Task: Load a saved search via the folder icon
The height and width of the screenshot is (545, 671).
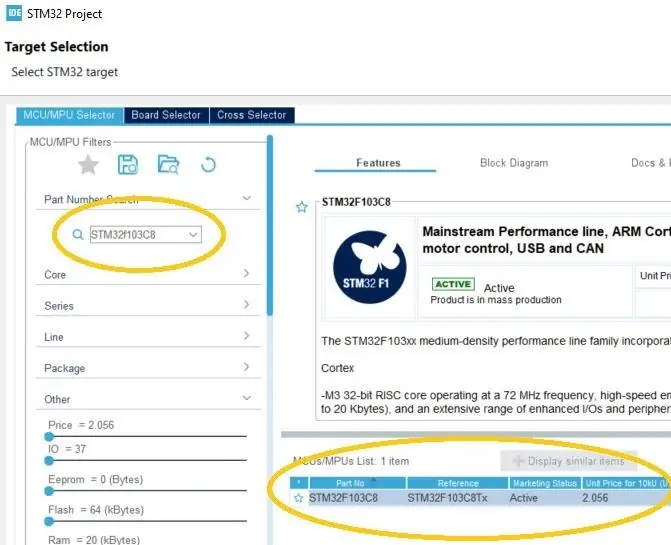Action: pos(168,165)
